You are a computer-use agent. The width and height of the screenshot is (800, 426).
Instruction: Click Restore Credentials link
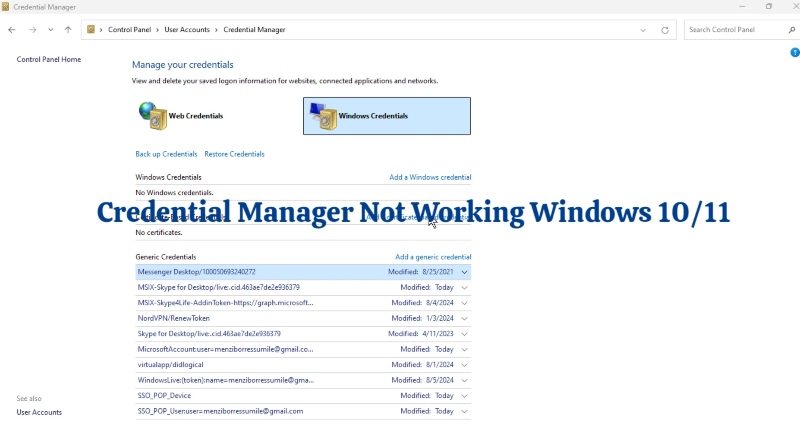click(234, 154)
